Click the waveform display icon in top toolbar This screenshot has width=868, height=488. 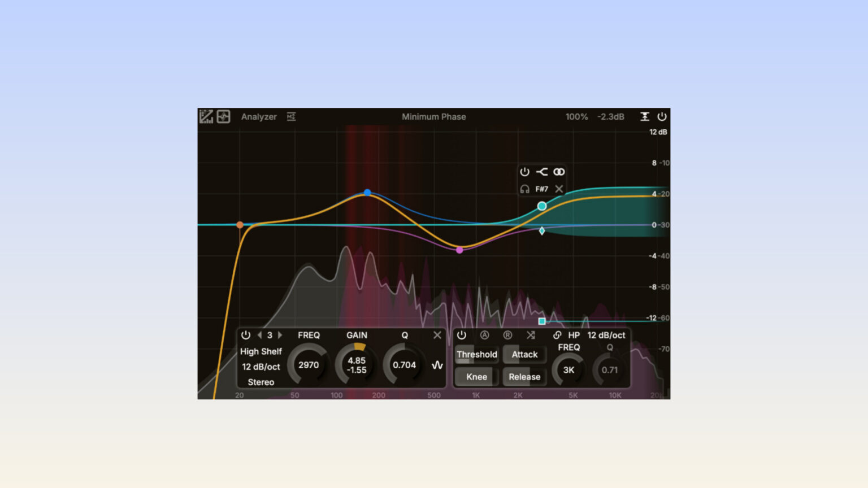(x=223, y=117)
